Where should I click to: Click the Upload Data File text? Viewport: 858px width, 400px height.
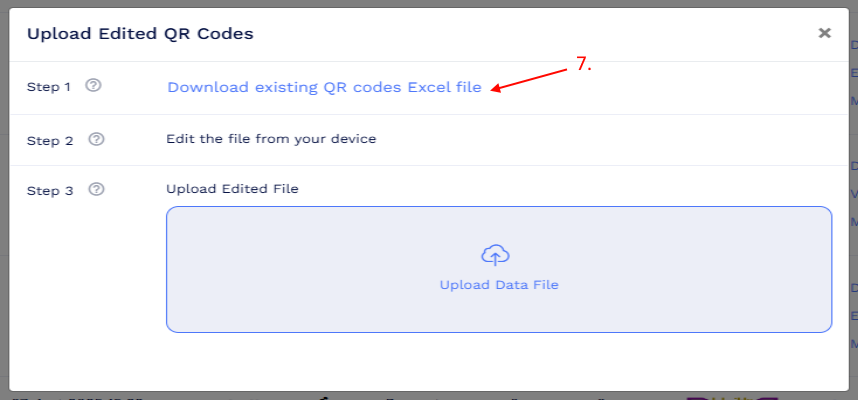(x=499, y=285)
